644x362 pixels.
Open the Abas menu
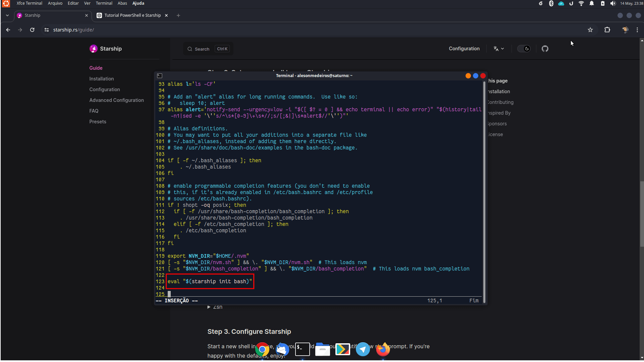tap(122, 3)
